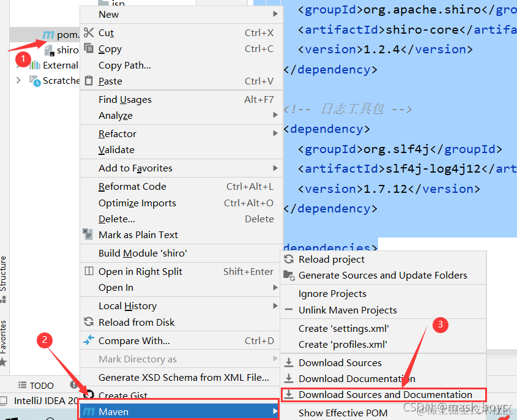The image size is (517, 420).
Task: Select the pom.xml tree item label
Action: (68, 35)
